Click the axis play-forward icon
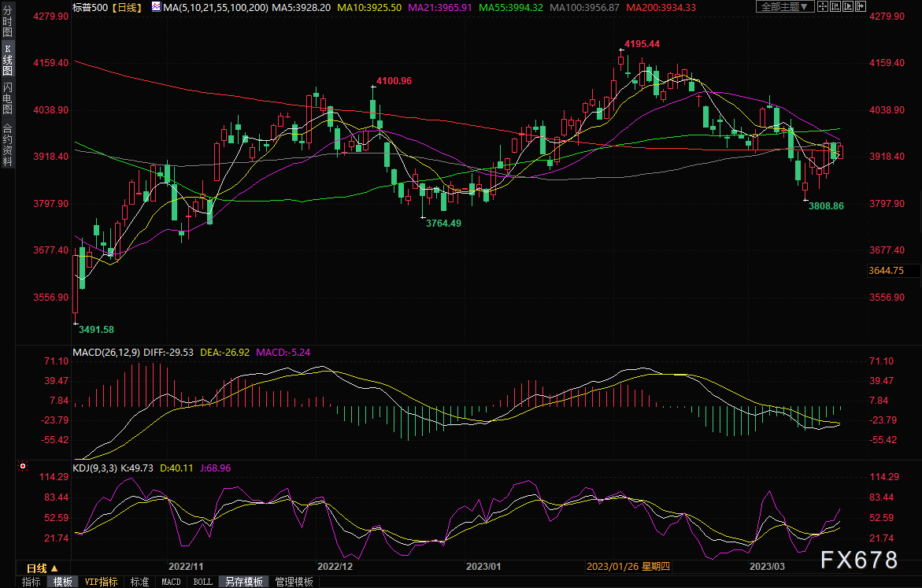 pyautogui.click(x=848, y=6)
